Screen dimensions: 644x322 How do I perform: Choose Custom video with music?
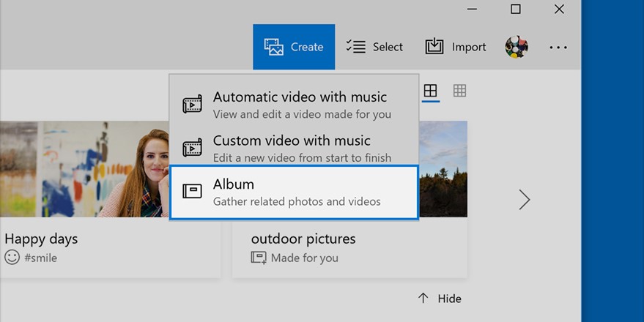click(294, 148)
